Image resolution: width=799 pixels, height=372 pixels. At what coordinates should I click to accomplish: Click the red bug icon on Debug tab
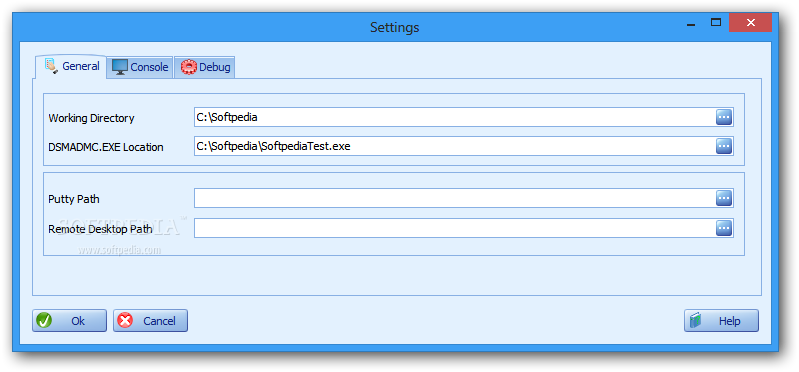point(189,67)
